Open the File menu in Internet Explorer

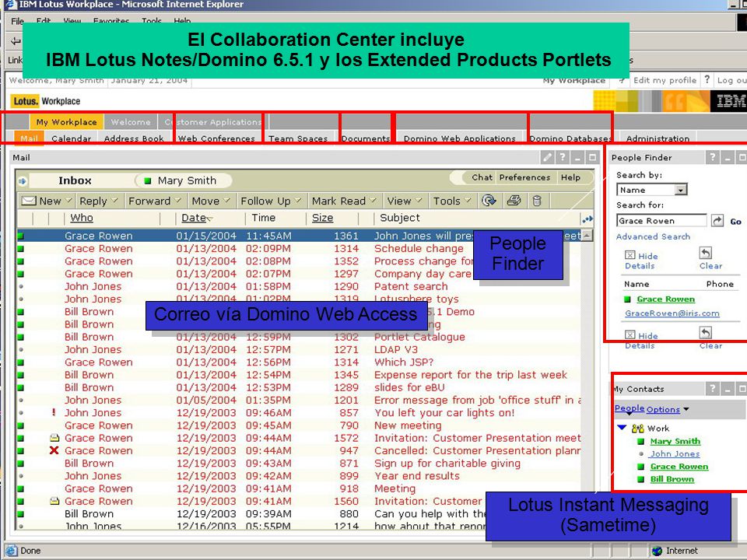click(17, 21)
